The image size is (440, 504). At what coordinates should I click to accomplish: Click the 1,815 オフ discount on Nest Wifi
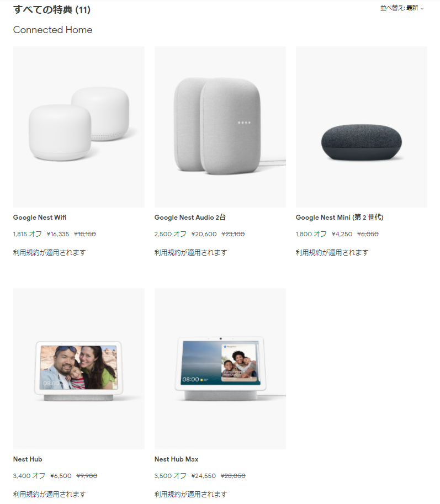coord(27,234)
